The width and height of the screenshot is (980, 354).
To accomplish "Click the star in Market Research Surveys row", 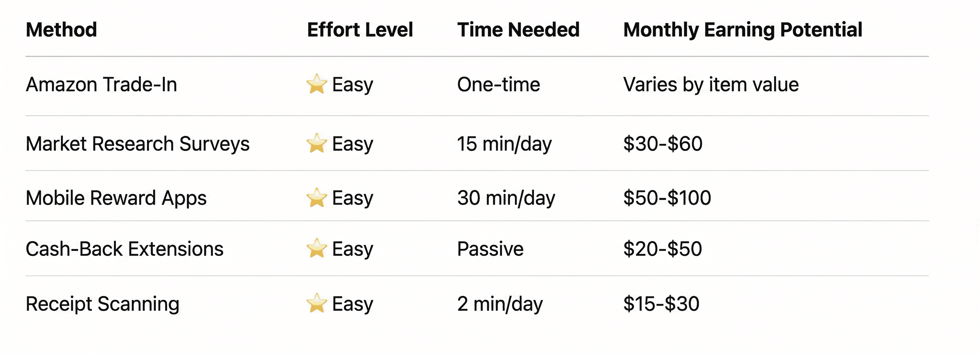I will (x=317, y=143).
